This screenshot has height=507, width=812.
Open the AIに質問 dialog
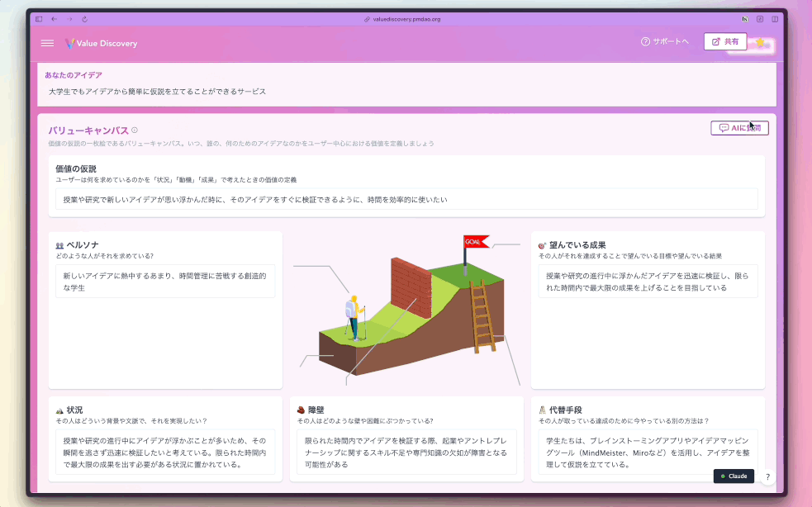tap(738, 127)
